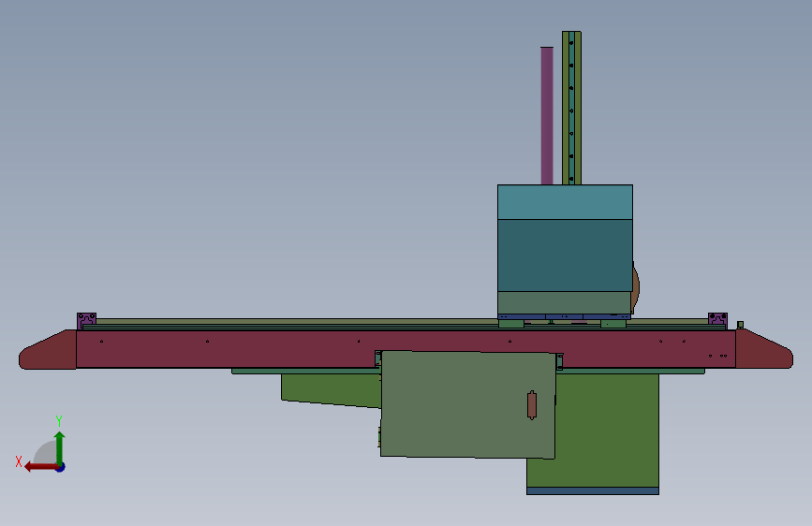Select the right tapered end cap of beam
The width and height of the screenshot is (812, 526).
(x=764, y=349)
